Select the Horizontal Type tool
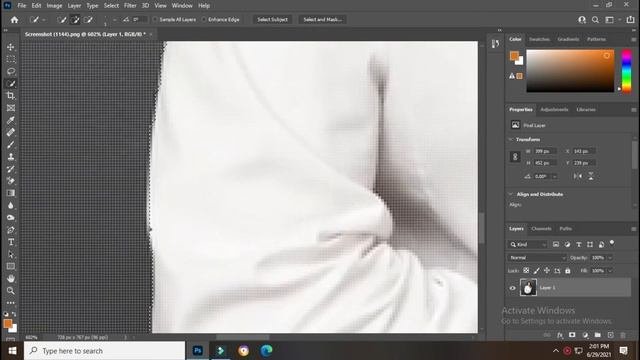The width and height of the screenshot is (640, 360). [x=11, y=242]
